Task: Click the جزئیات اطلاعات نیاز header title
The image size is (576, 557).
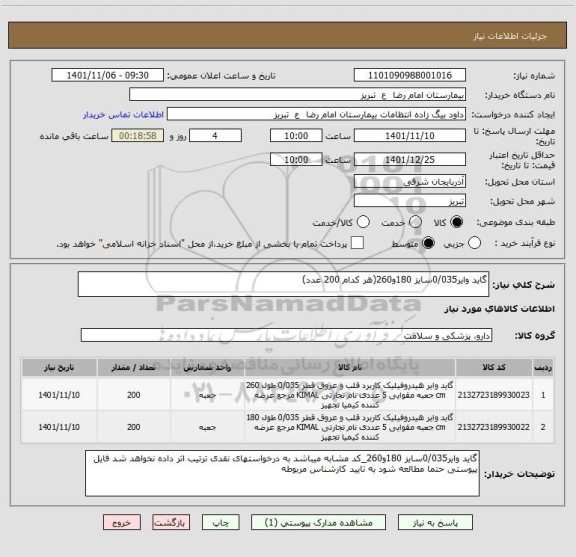Action: coord(510,36)
